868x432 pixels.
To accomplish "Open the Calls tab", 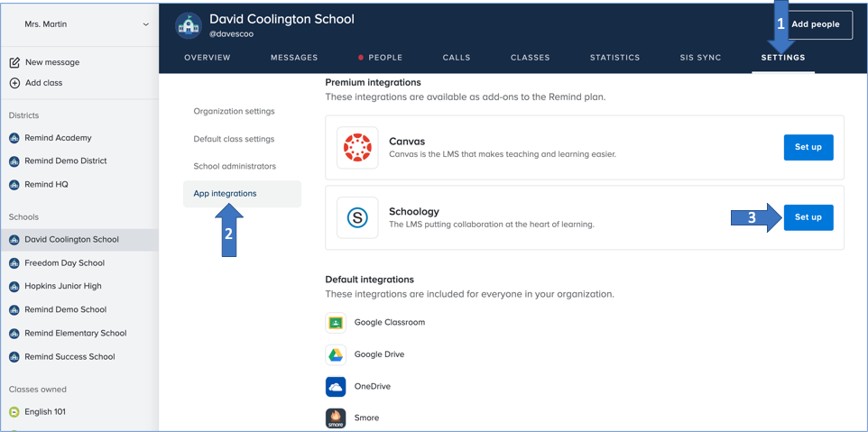I will [457, 58].
